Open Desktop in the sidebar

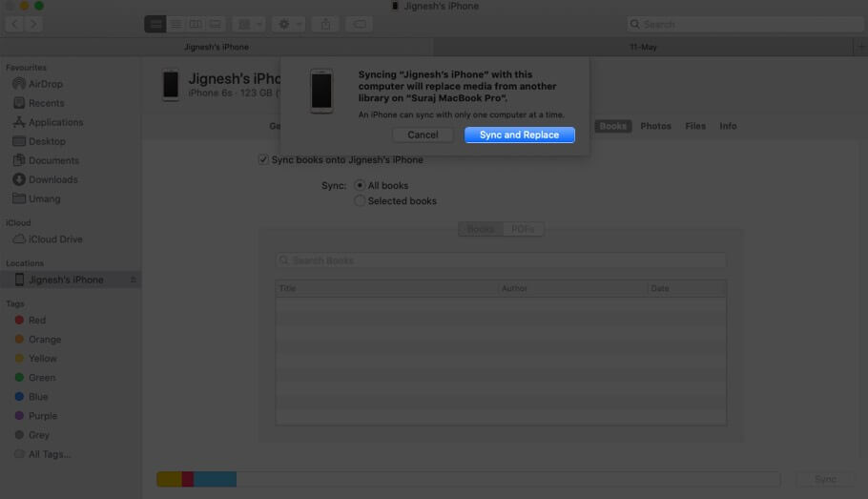coord(39,141)
